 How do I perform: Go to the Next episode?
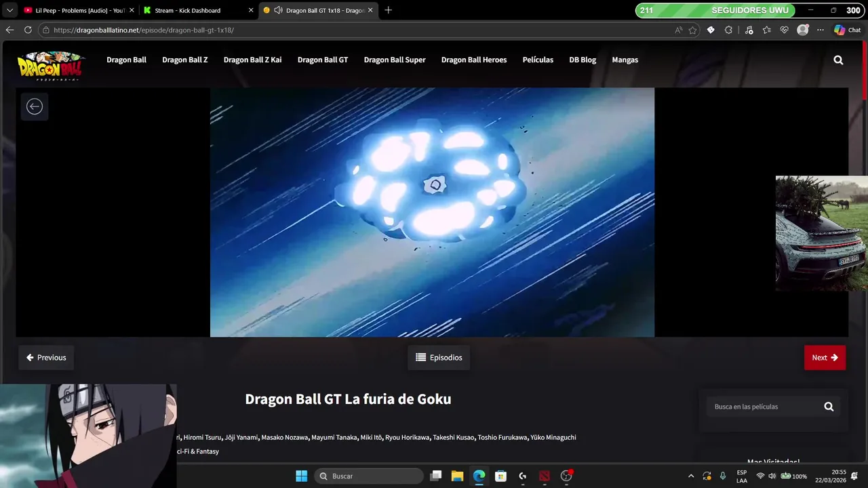tap(825, 357)
